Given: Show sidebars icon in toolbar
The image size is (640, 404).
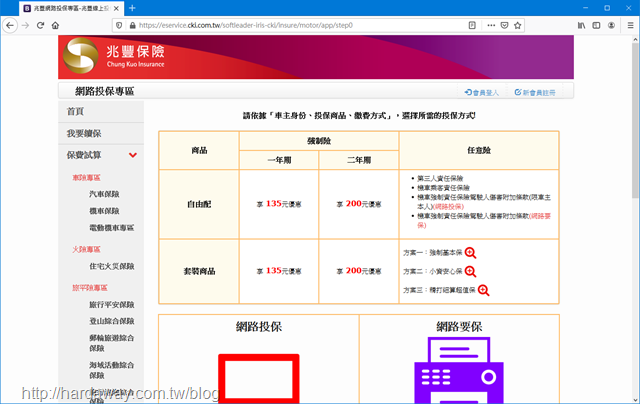Looking at the screenshot, I should pyautogui.click(x=596, y=25).
